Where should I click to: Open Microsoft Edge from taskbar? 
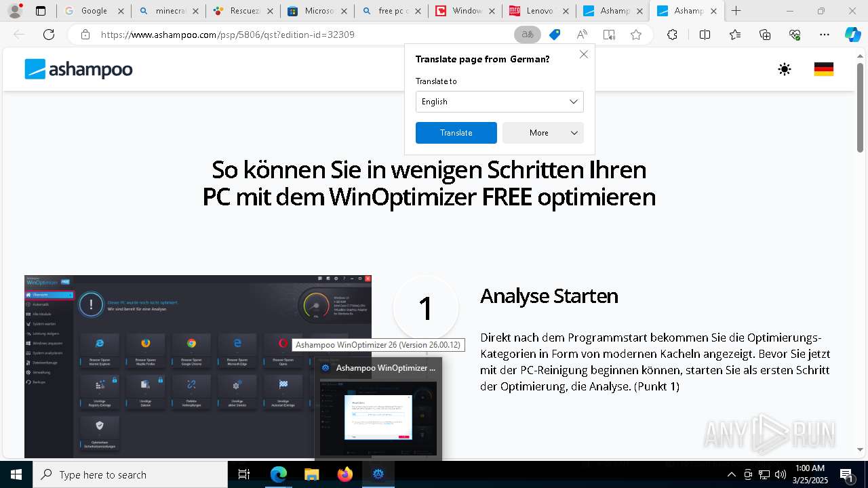pos(279,474)
